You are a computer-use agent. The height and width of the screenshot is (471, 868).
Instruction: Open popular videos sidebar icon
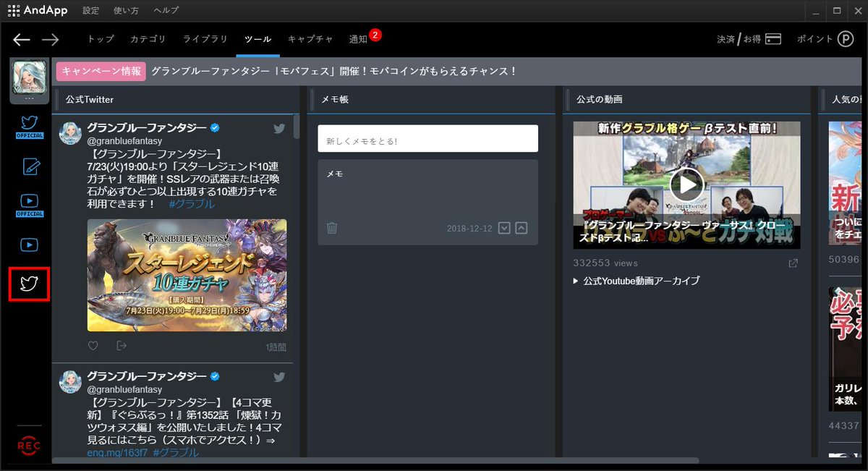coord(29,245)
